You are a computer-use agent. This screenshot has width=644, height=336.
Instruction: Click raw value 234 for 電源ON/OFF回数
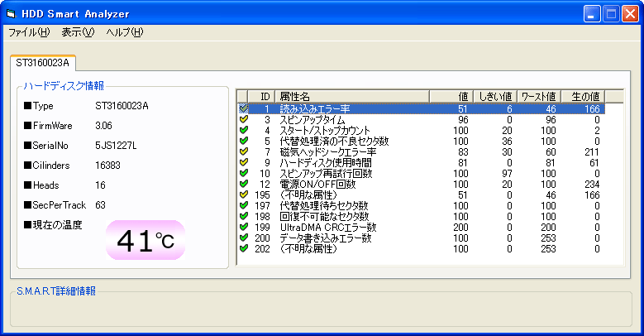(x=592, y=184)
